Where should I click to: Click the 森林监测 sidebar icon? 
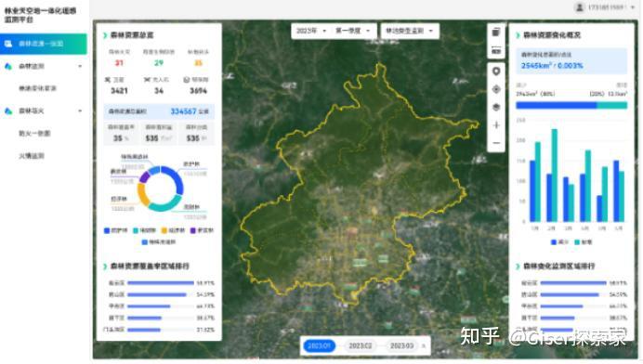point(8,67)
